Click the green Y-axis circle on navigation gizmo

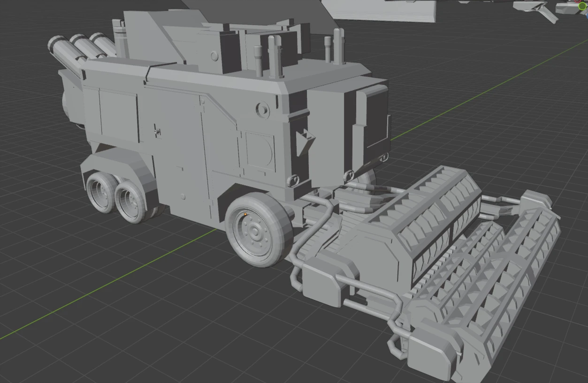click(x=582, y=5)
